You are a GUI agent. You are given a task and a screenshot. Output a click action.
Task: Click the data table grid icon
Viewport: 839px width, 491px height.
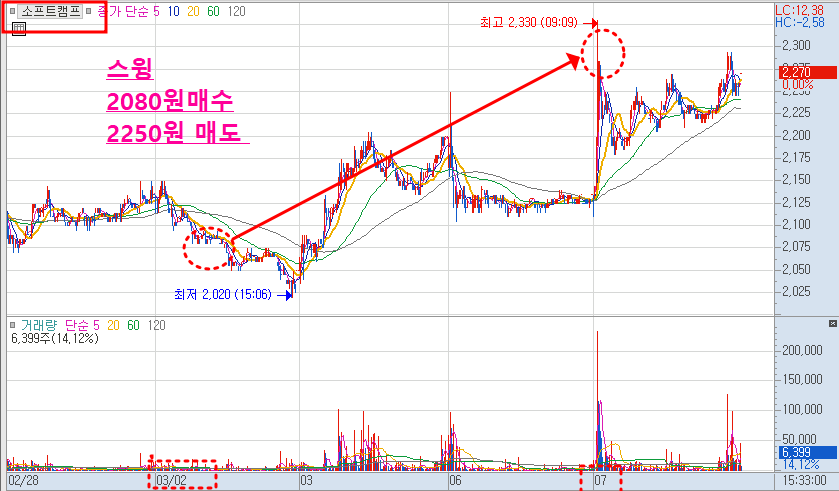(18, 28)
